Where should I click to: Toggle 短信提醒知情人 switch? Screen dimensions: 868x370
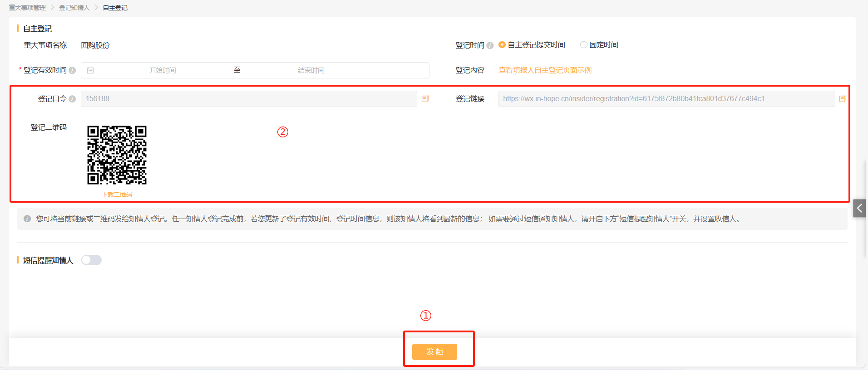tap(91, 260)
